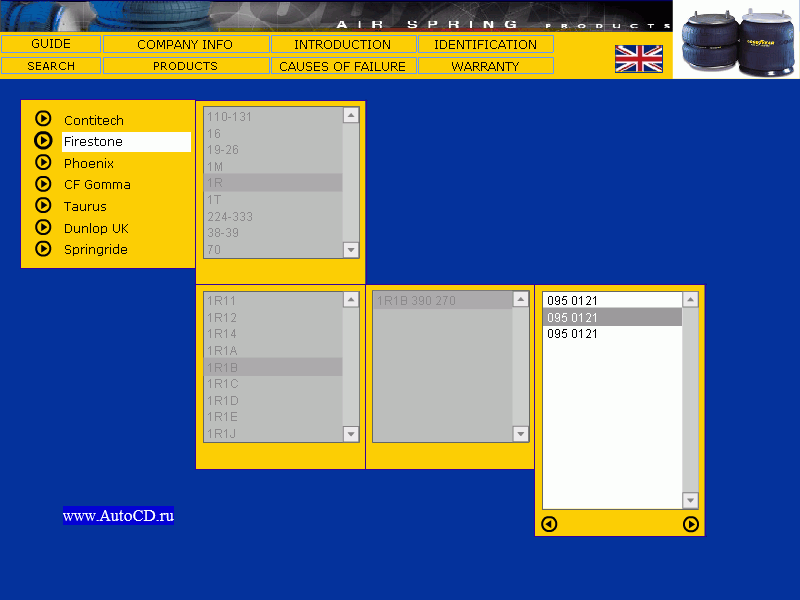Select series 16 in the list

273,133
